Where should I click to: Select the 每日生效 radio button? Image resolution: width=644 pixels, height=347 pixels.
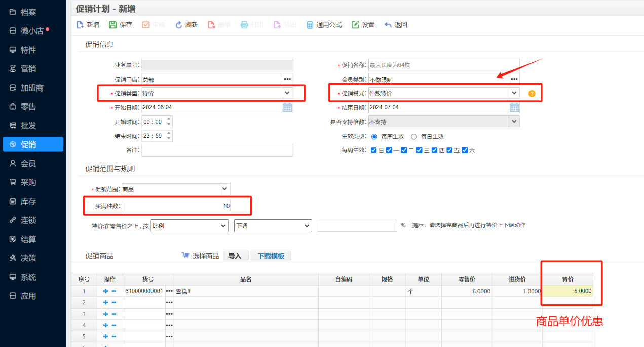[x=414, y=136]
